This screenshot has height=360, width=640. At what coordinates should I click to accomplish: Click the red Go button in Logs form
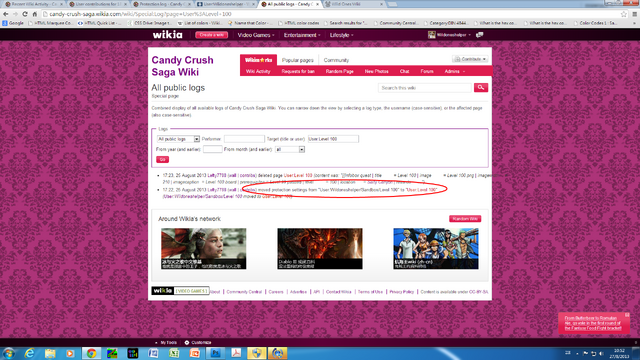[162, 160]
